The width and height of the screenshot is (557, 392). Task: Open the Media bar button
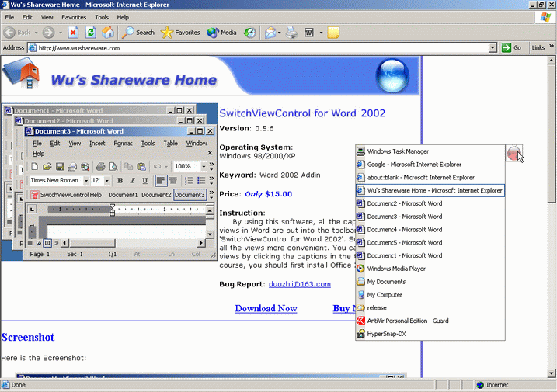pyautogui.click(x=221, y=33)
